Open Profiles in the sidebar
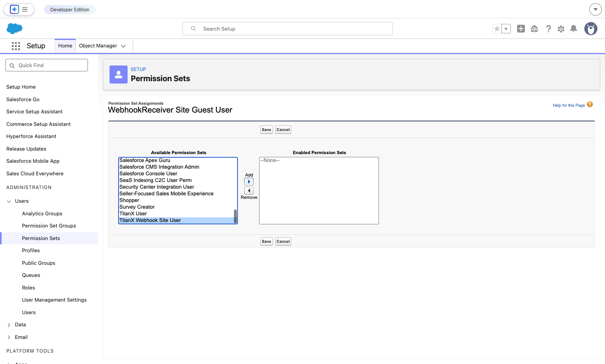The image size is (605, 364). [x=31, y=251]
